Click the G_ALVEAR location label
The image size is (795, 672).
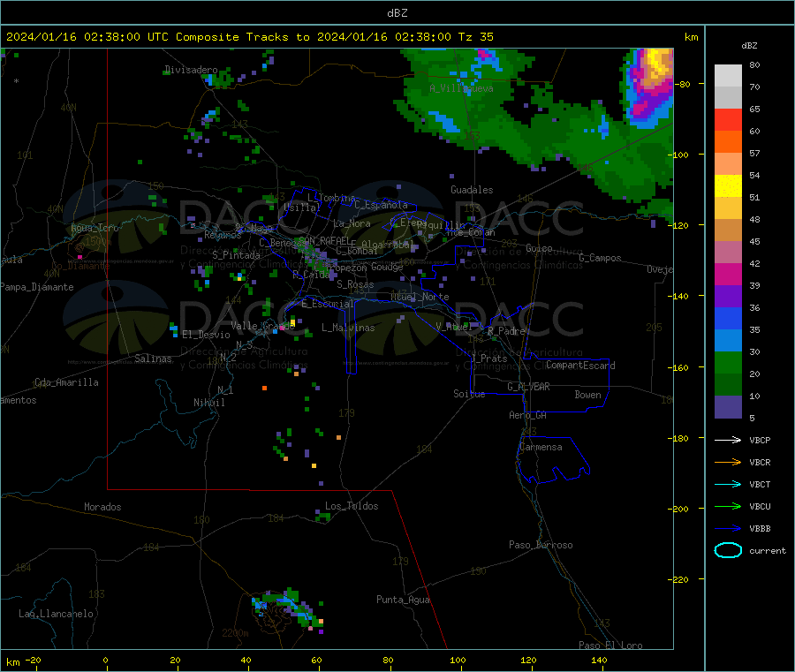coord(528,387)
